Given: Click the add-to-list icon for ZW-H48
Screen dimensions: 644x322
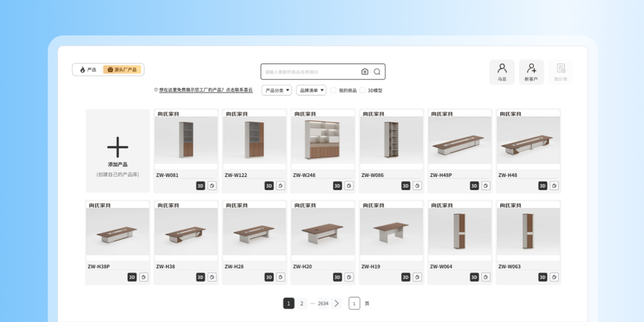Looking at the screenshot, I should pyautogui.click(x=554, y=186).
